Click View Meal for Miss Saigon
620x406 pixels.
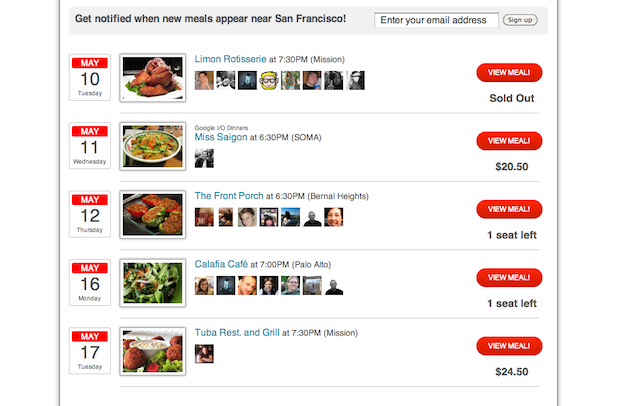509,141
